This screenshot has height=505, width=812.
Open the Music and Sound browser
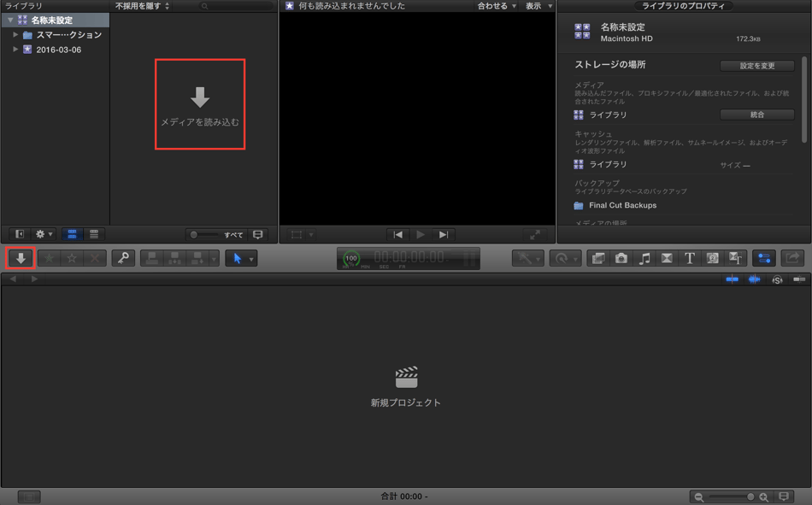click(x=644, y=258)
